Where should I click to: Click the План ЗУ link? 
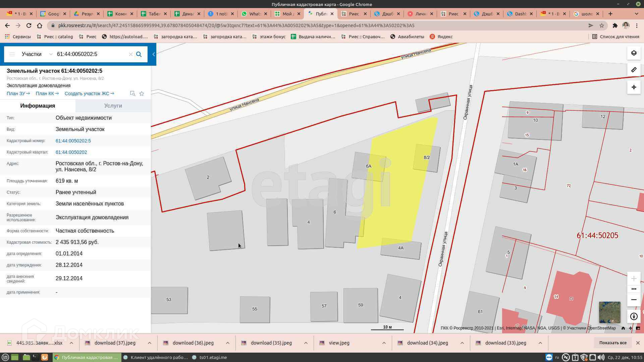18,94
